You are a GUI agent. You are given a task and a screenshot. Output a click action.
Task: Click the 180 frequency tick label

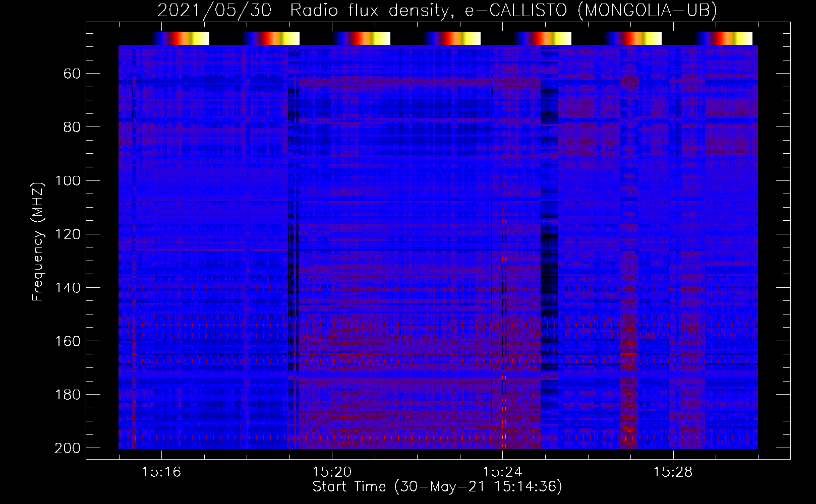[x=68, y=395]
